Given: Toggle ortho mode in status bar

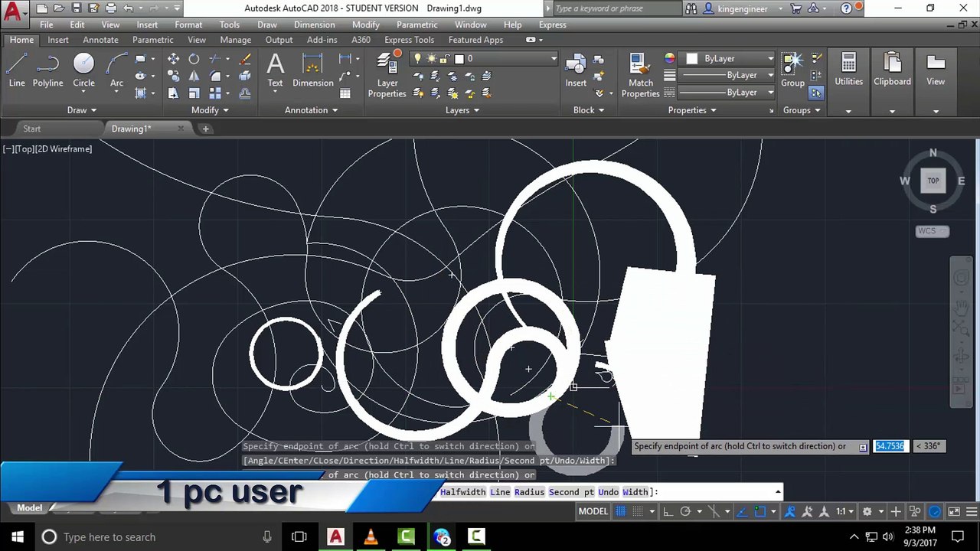Looking at the screenshot, I should pos(668,511).
